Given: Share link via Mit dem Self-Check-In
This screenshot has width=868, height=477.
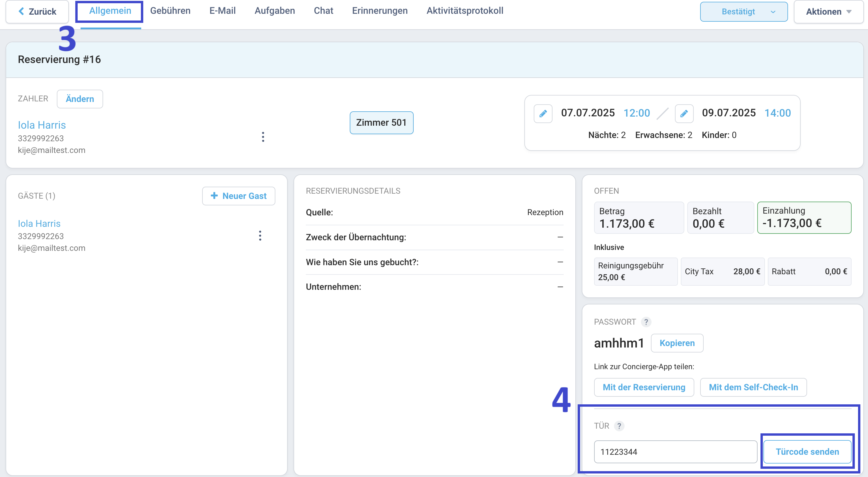Looking at the screenshot, I should click(753, 387).
